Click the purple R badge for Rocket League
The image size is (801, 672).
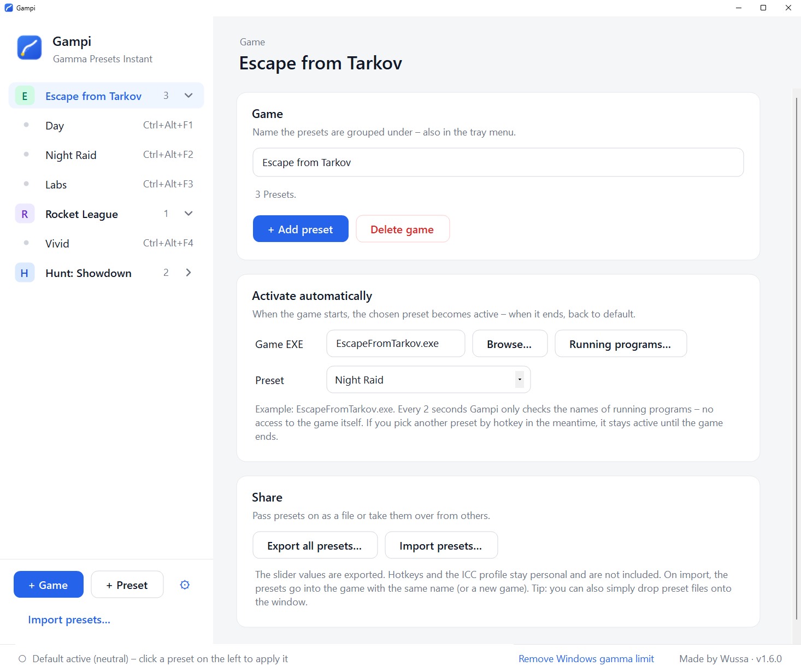coord(25,214)
